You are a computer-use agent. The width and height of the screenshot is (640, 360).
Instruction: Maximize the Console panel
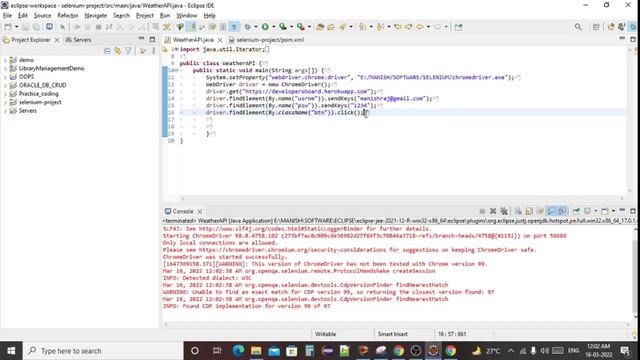pos(633,211)
